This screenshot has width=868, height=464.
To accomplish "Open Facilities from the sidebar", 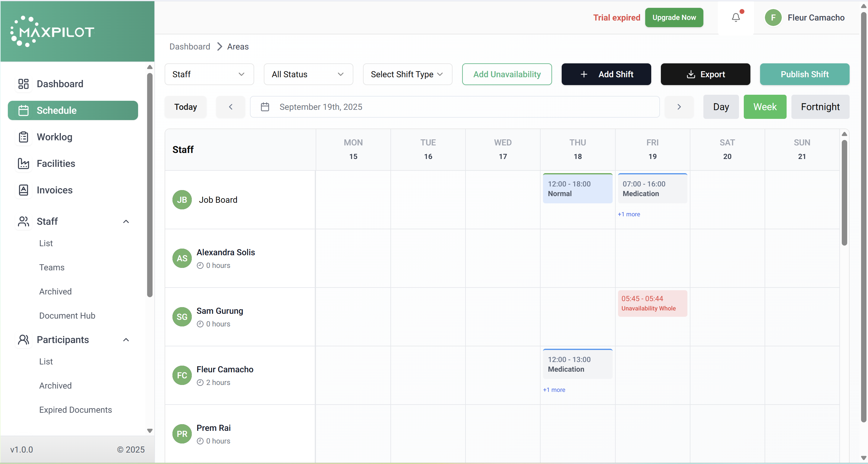I will (55, 164).
